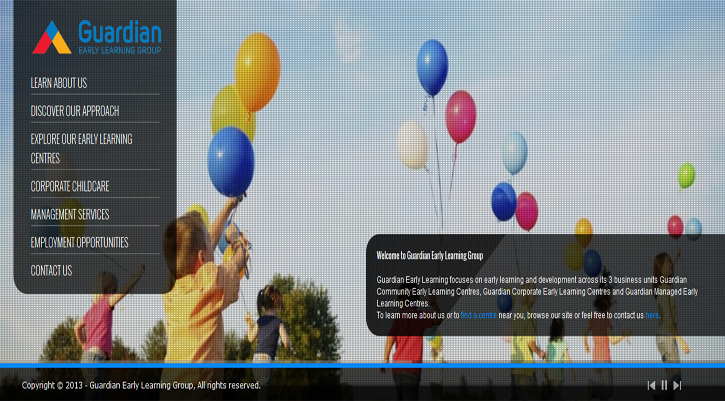This screenshot has height=401, width=725.
Task: Go to the previous slide
Action: [652, 385]
